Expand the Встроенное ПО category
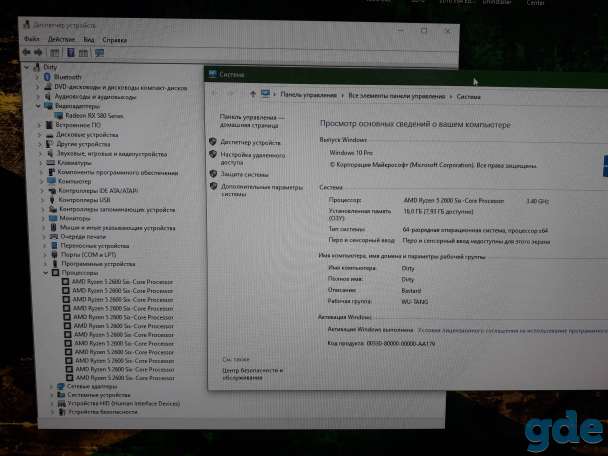The height and width of the screenshot is (456, 608). click(x=39, y=125)
